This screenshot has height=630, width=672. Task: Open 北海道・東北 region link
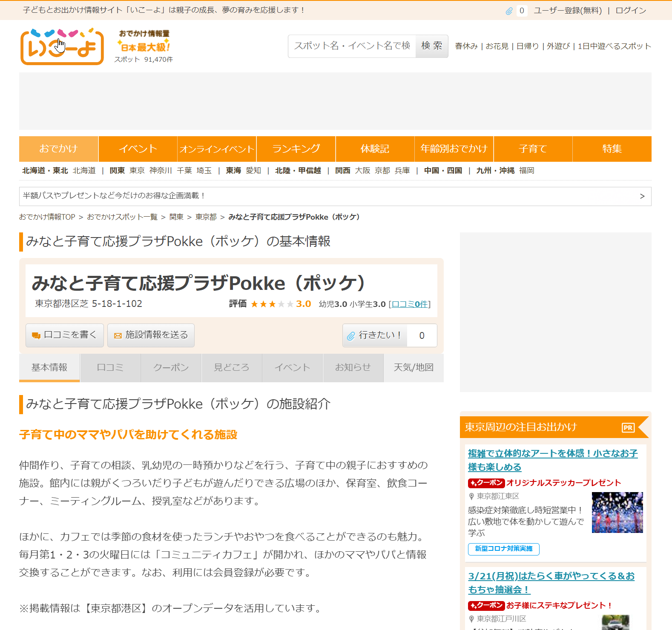pos(45,171)
